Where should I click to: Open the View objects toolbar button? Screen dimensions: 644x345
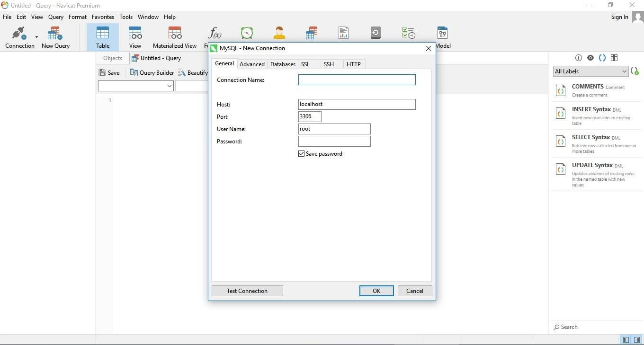tap(135, 37)
